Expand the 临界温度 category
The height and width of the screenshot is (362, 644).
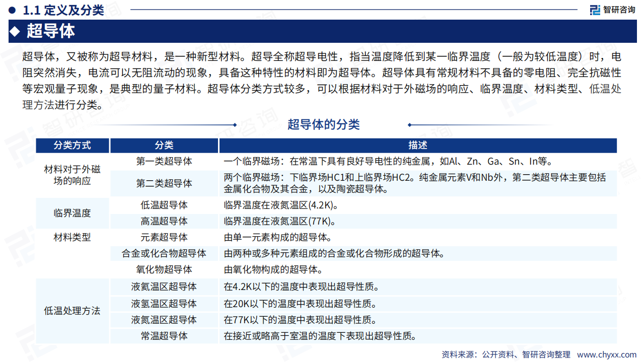click(73, 213)
